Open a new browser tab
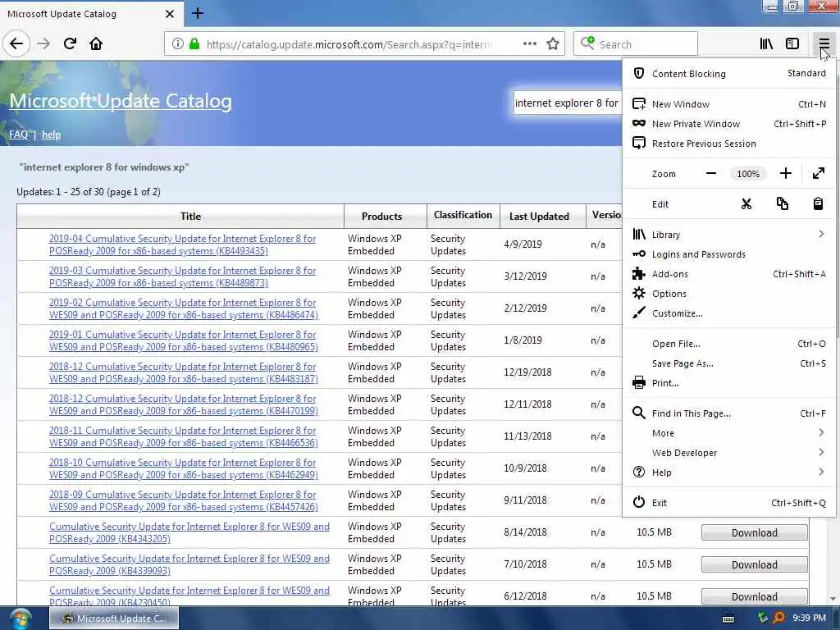This screenshot has width=840, height=630. (198, 13)
